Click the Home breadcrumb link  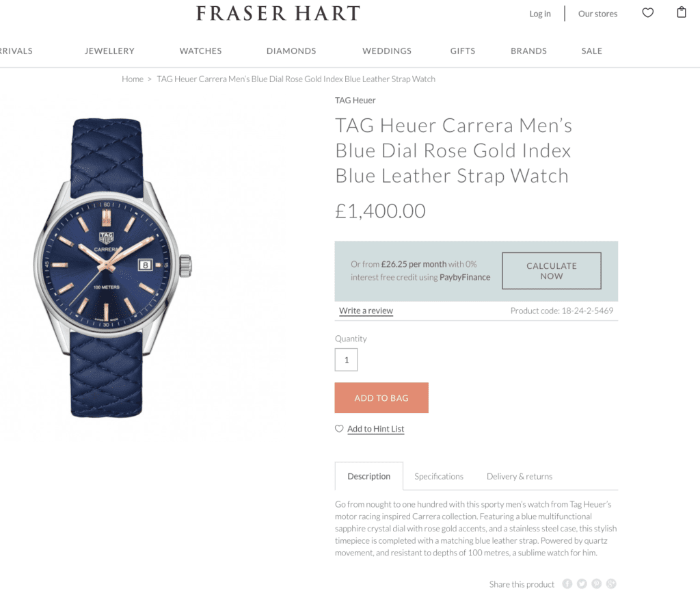(x=133, y=79)
